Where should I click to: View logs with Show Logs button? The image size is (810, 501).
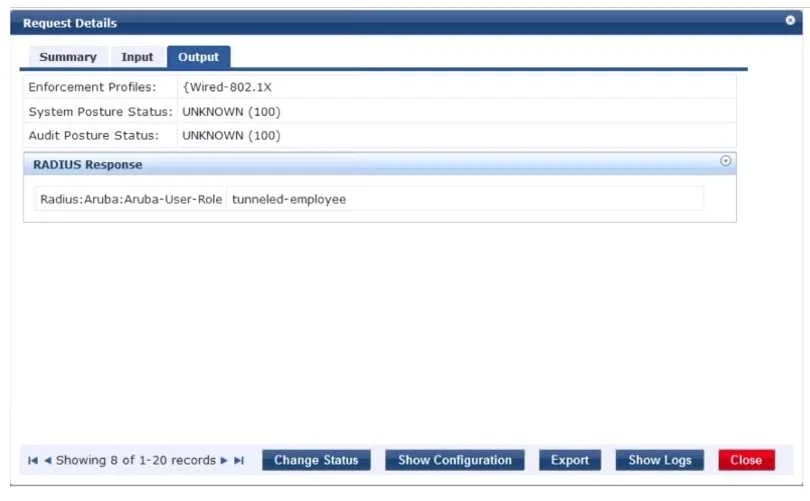point(660,460)
